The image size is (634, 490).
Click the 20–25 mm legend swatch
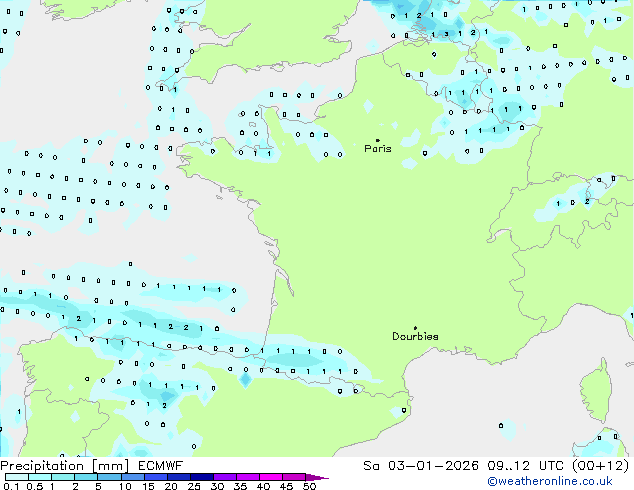coord(178,477)
